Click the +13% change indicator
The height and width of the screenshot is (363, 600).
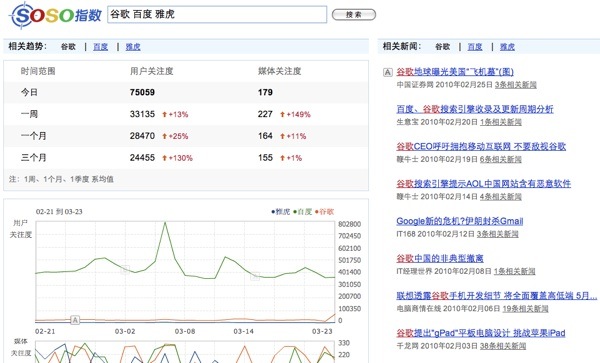(x=175, y=114)
